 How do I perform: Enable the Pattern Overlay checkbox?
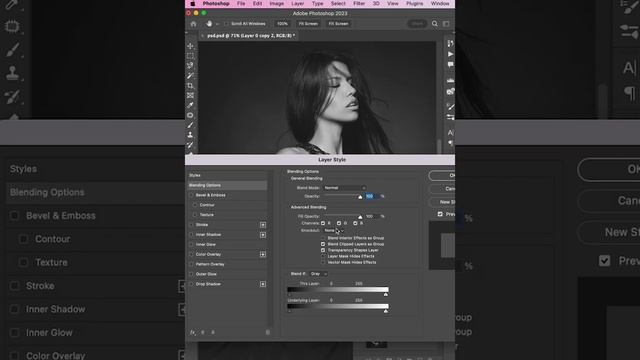pos(191,264)
